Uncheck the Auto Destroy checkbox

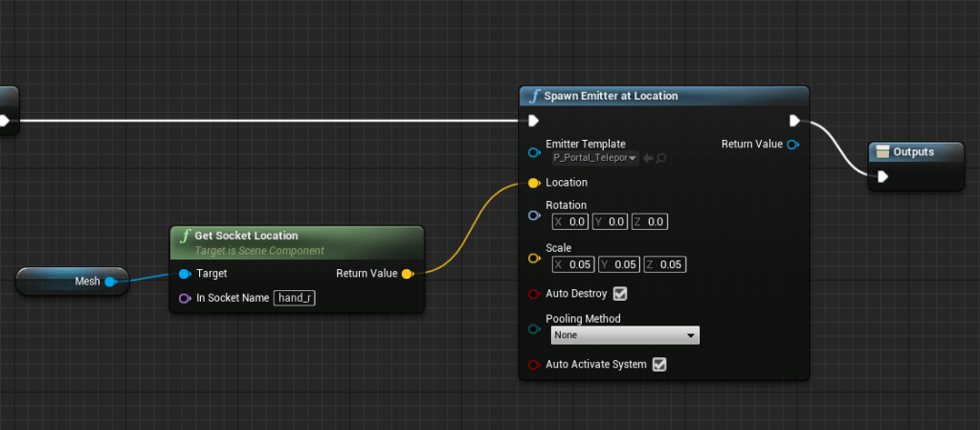click(x=620, y=293)
